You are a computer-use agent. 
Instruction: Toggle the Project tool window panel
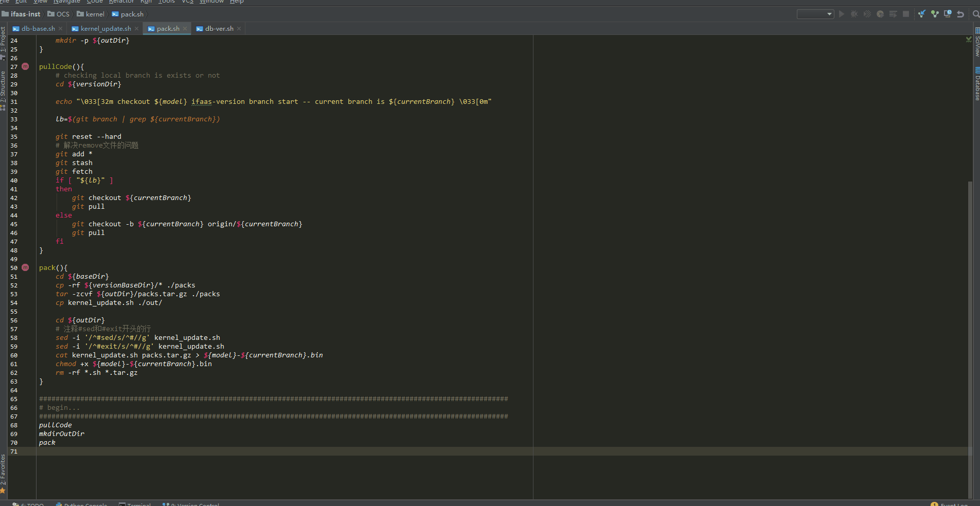(x=3, y=40)
